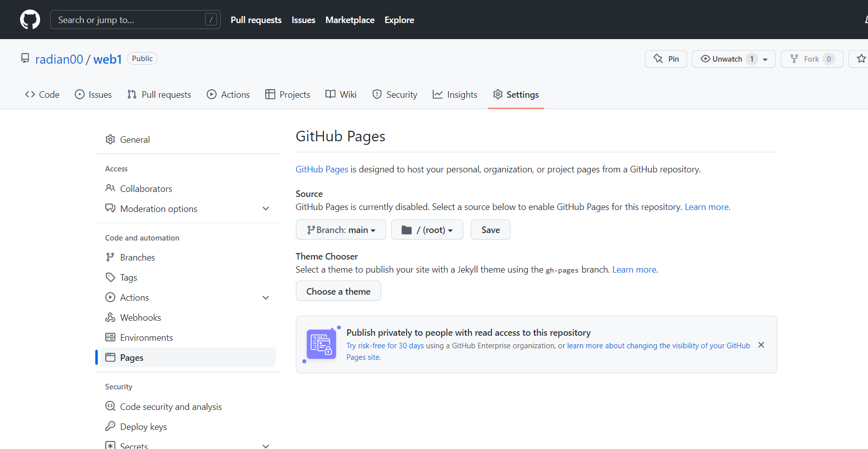Screen dimensions: 868x449
Task: Switch to the Code tab
Action: (x=42, y=94)
